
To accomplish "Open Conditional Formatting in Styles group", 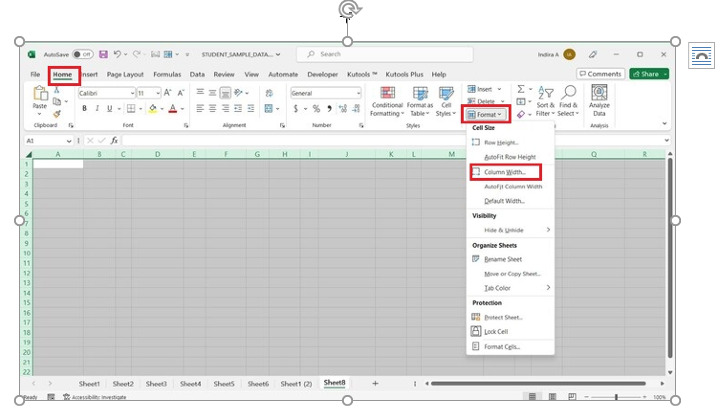I will pos(387,101).
